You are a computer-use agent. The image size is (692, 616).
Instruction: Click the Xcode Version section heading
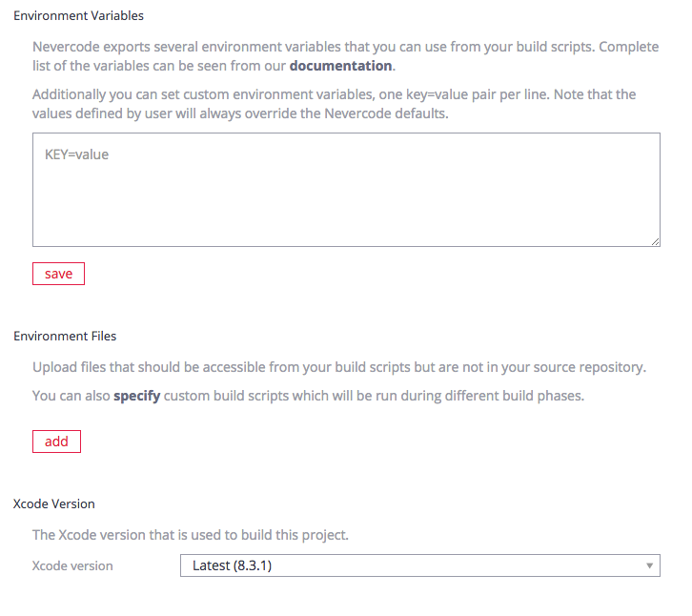tap(53, 503)
